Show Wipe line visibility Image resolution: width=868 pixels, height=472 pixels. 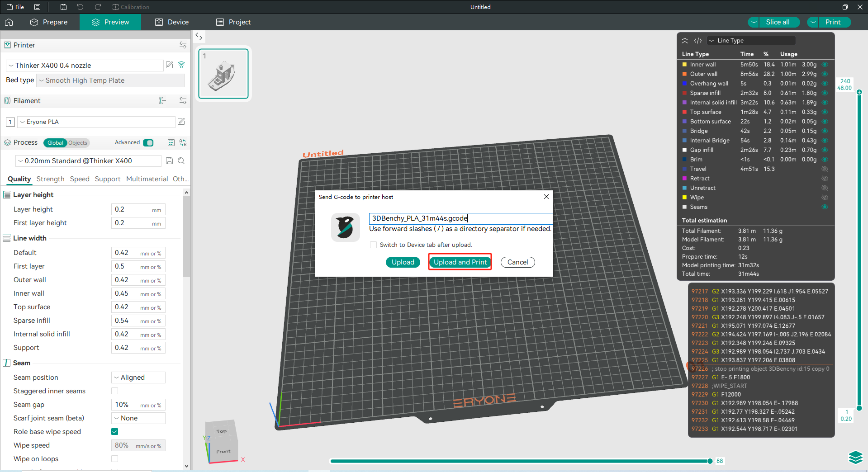pos(825,198)
